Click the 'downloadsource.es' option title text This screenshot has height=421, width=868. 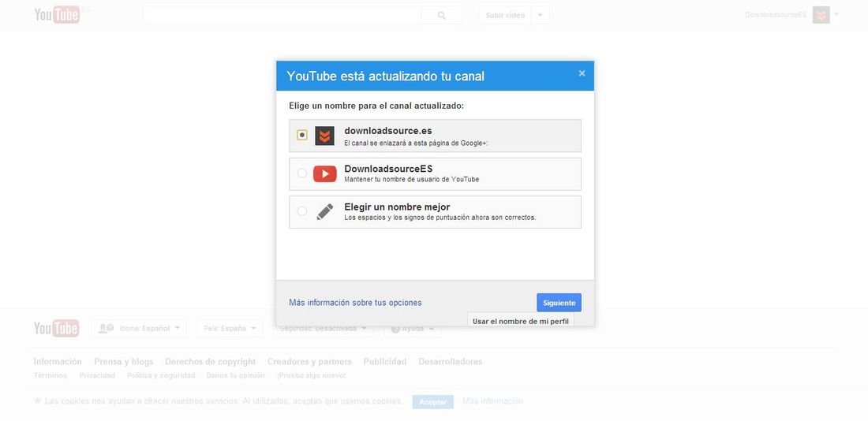coord(388,131)
